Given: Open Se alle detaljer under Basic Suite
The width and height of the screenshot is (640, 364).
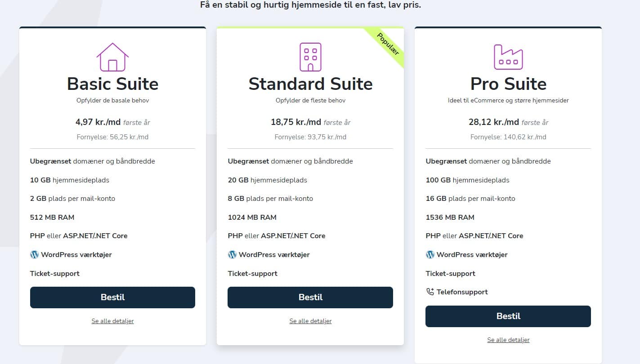Looking at the screenshot, I should [112, 321].
